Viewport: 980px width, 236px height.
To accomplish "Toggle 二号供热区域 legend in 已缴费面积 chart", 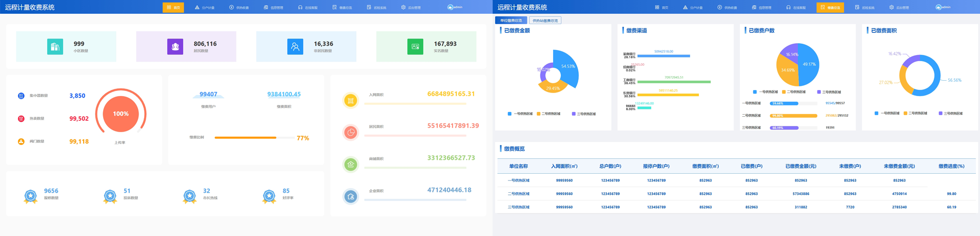I will (x=915, y=113).
